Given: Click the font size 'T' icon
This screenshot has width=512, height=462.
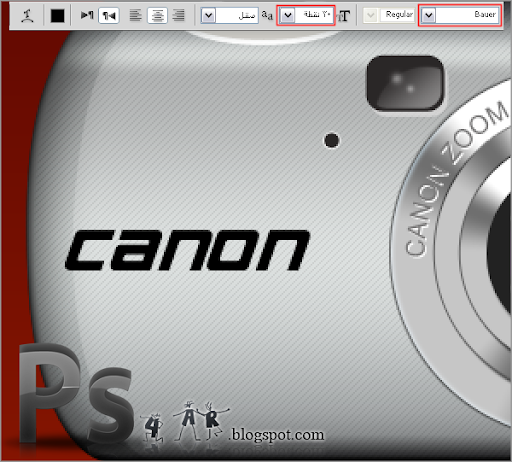Looking at the screenshot, I should [x=344, y=16].
